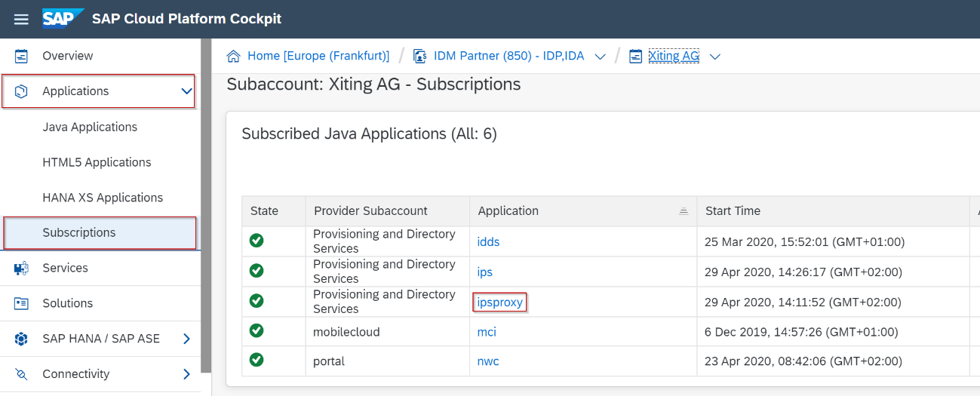Open the idds application link
The image size is (980, 396).
(488, 242)
